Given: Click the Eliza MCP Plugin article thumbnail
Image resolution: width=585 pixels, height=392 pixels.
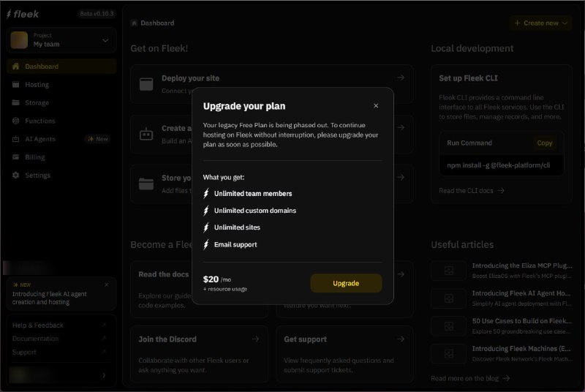Looking at the screenshot, I should [448, 271].
